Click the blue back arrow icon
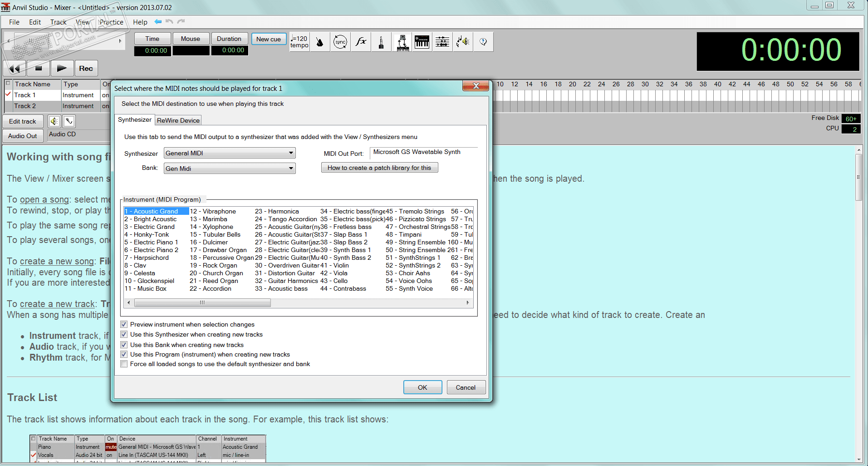 pos(158,21)
